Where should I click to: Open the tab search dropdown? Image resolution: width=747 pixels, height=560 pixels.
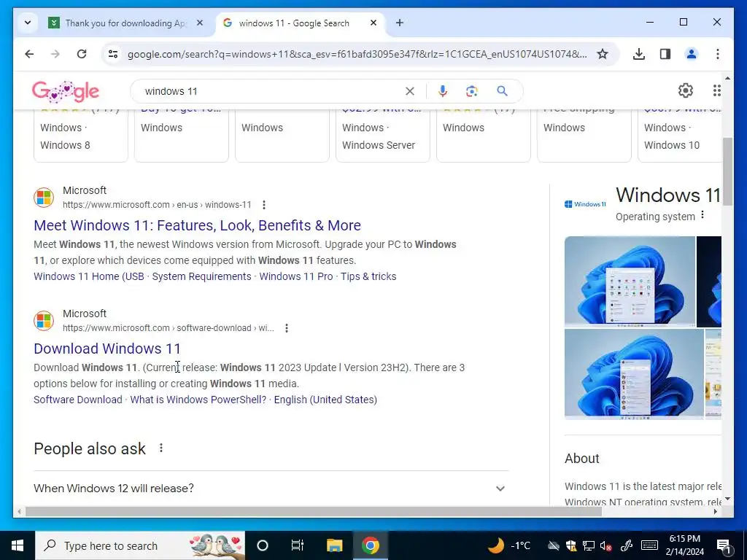point(28,23)
